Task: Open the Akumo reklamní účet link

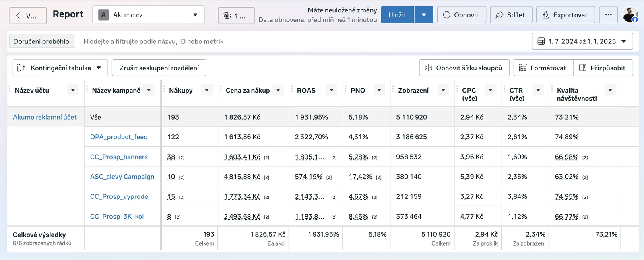Action: point(45,117)
